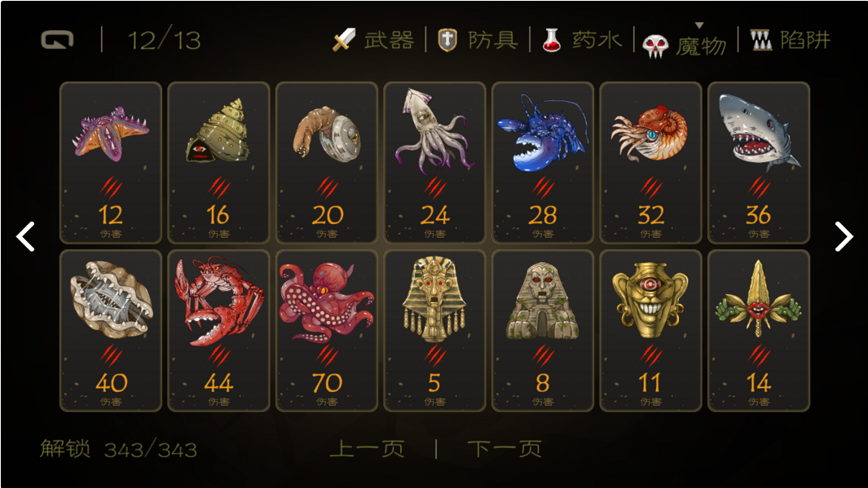
Task: Expand the 魔物 category dropdown arrow
Action: [699, 25]
